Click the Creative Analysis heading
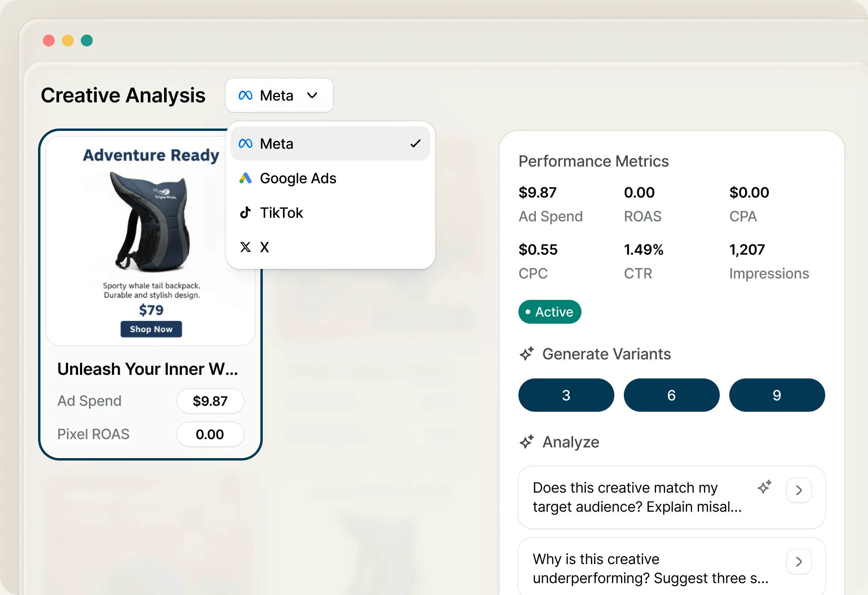The width and height of the screenshot is (868, 595). 123,96
